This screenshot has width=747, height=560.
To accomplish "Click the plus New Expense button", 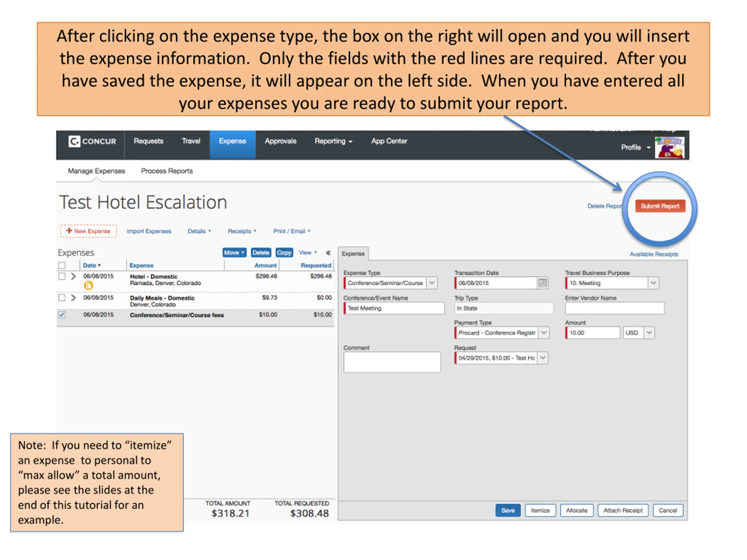I will (88, 231).
